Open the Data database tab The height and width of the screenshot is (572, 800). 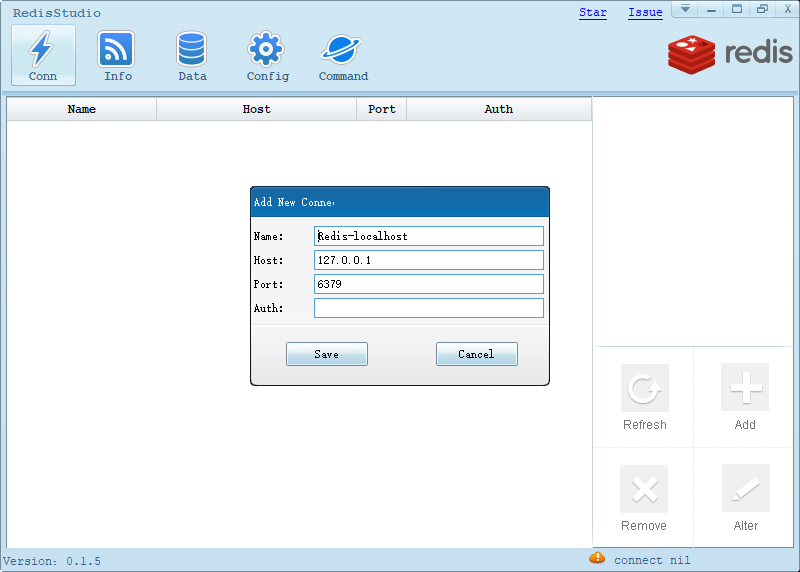point(192,55)
